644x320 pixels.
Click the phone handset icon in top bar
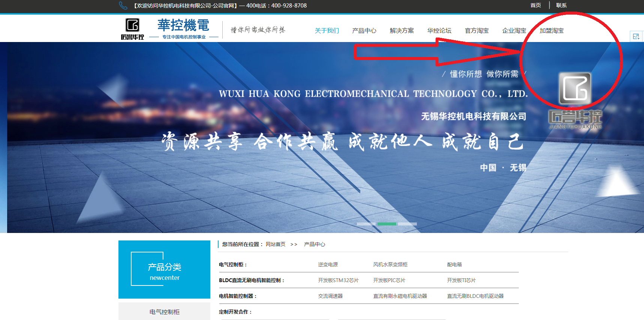(x=123, y=5)
